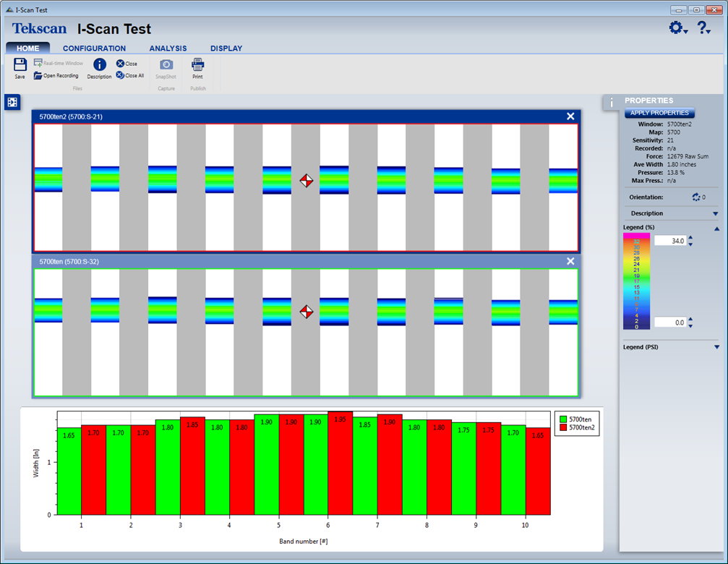The image size is (728, 564).
Task: Click the orientation rotation icon in Properties
Action: tap(697, 197)
